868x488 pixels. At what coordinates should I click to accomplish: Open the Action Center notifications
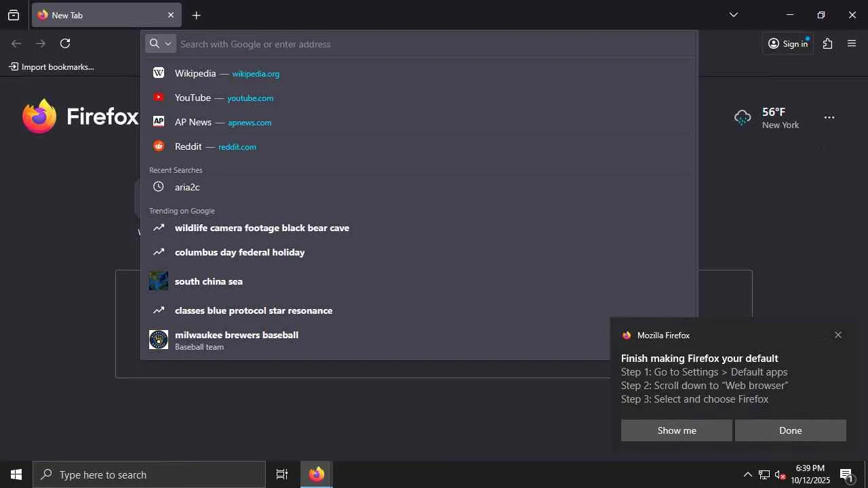point(847,474)
